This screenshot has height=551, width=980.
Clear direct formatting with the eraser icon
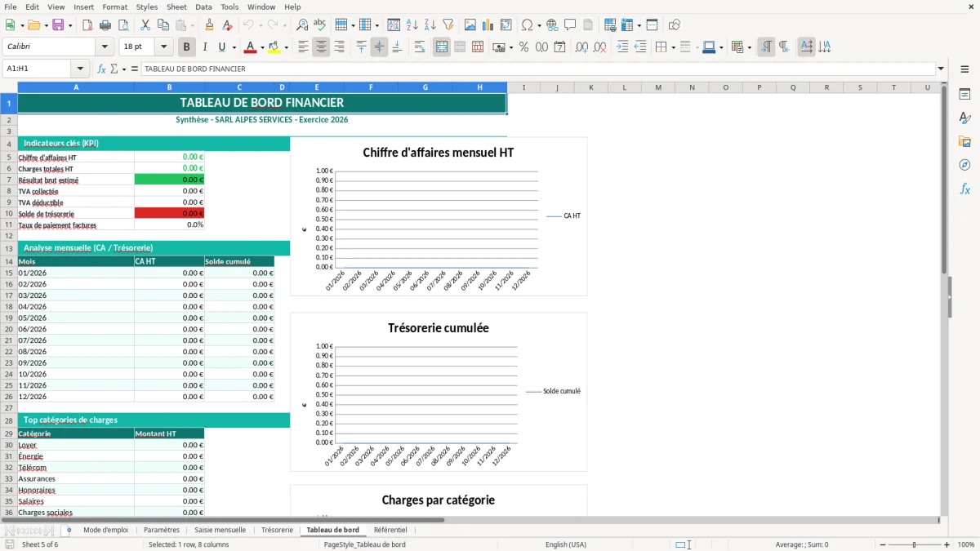click(x=227, y=25)
